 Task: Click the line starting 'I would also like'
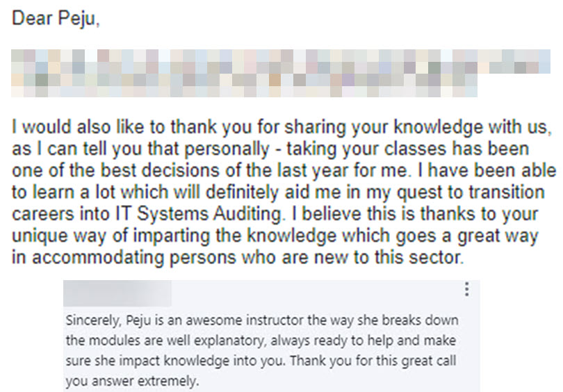[x=281, y=126]
